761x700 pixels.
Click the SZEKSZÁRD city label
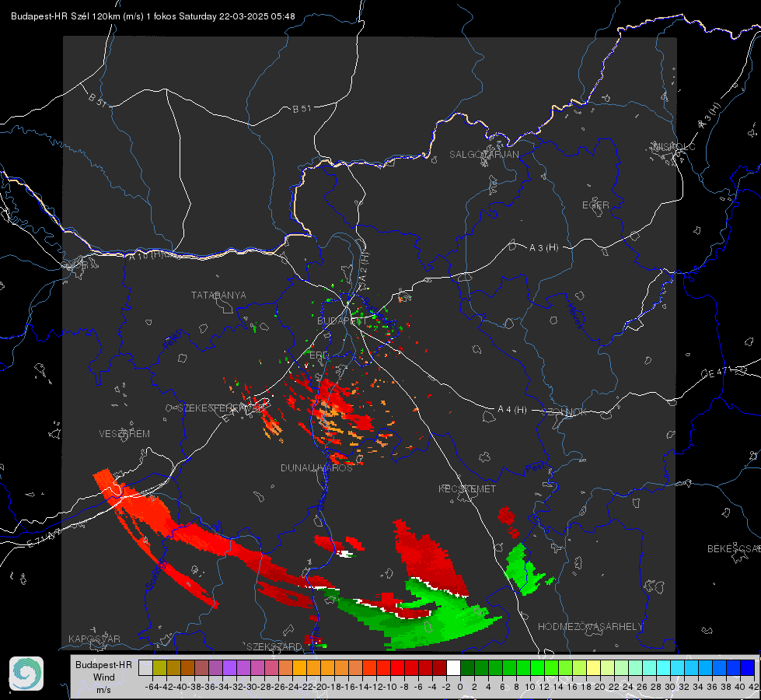pos(274,646)
